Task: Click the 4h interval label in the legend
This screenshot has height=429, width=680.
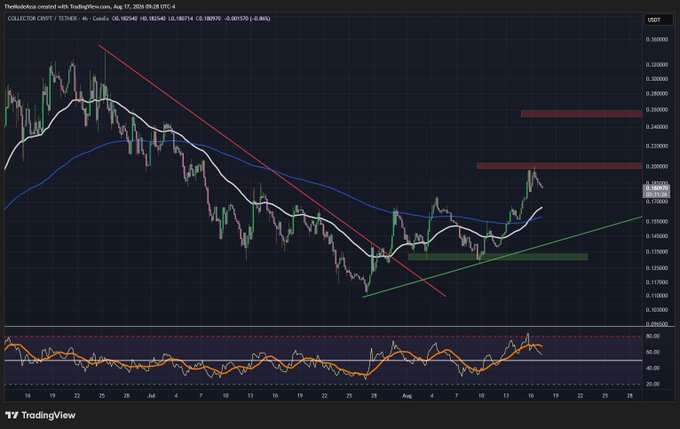Action: (84, 19)
